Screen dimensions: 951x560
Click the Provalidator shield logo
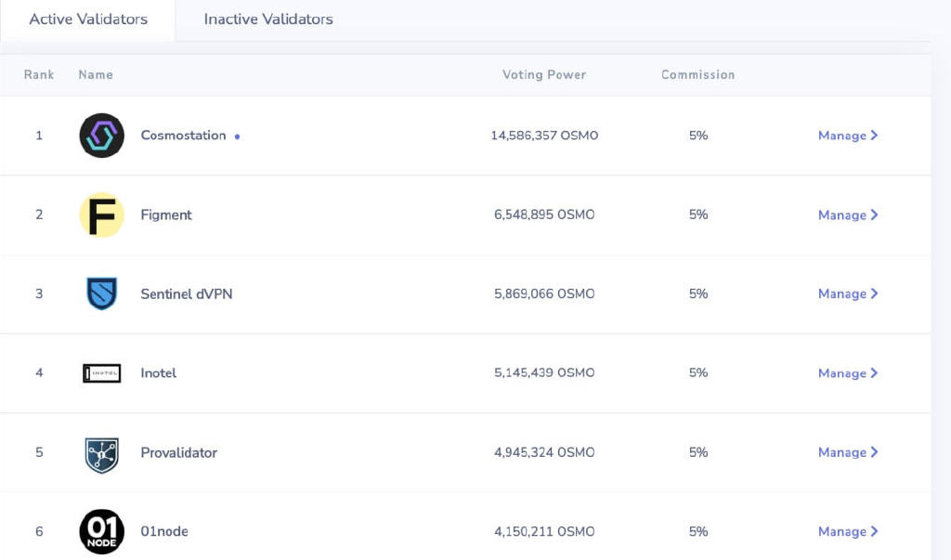coord(102,455)
